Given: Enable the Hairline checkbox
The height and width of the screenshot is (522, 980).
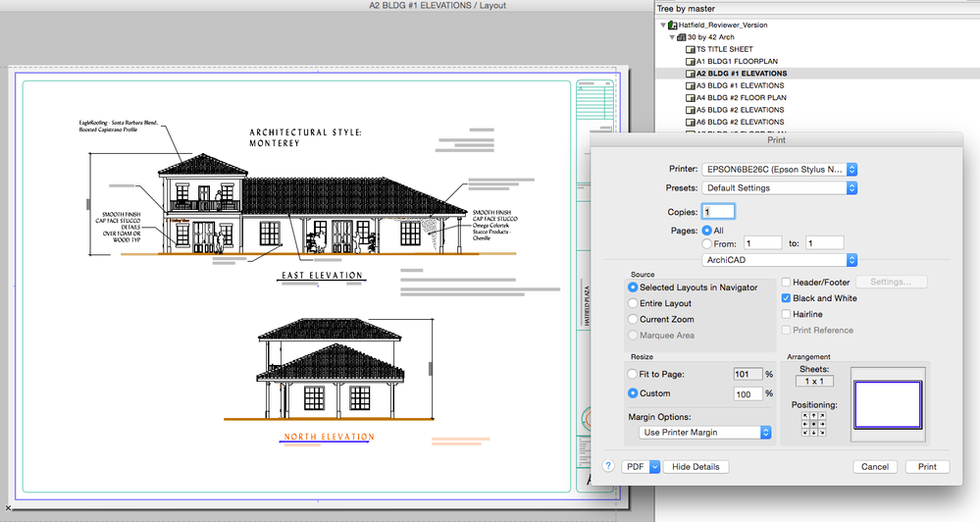Looking at the screenshot, I should tap(786, 314).
